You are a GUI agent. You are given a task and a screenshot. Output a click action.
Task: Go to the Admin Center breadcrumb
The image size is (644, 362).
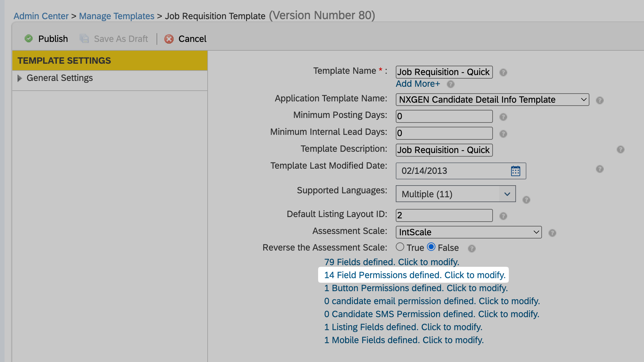coord(41,16)
